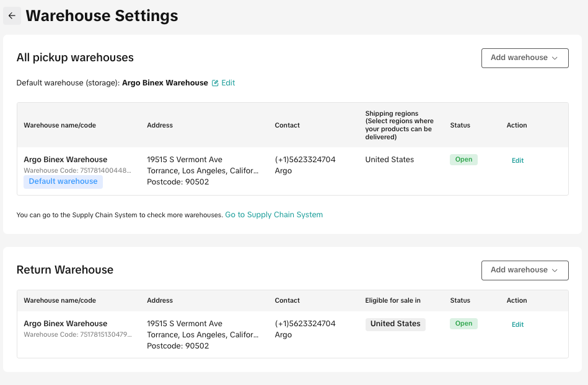Click the Shipping regions column header

point(400,125)
